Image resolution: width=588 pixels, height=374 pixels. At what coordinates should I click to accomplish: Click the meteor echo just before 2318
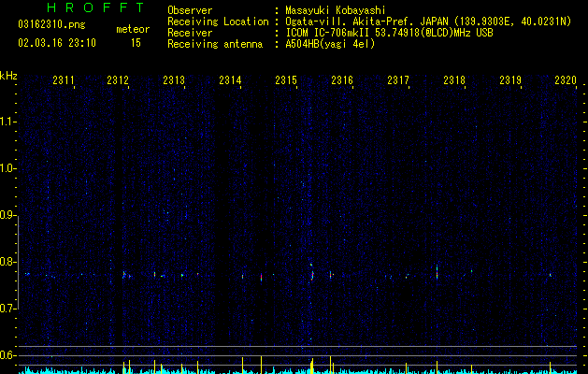(437, 272)
